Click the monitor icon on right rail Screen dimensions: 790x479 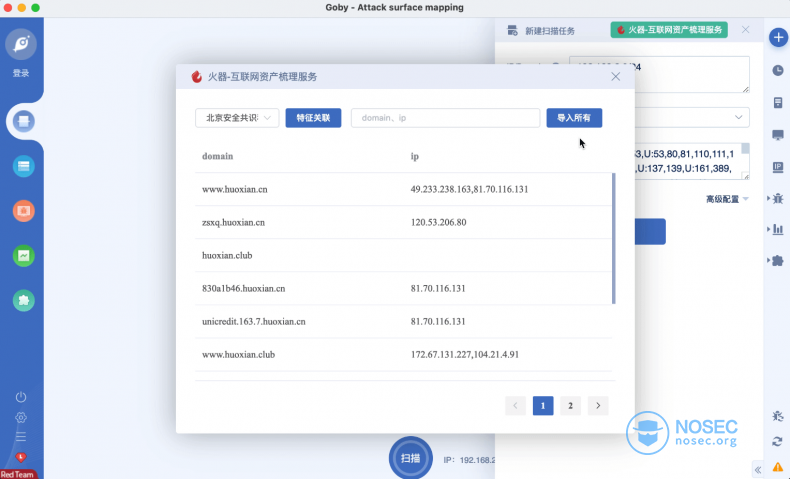pyautogui.click(x=778, y=135)
